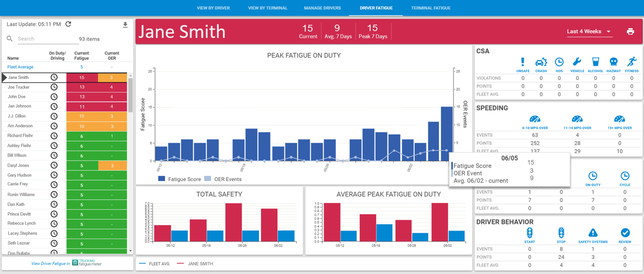Switch to the Terminal Fatigue tab

[x=431, y=8]
